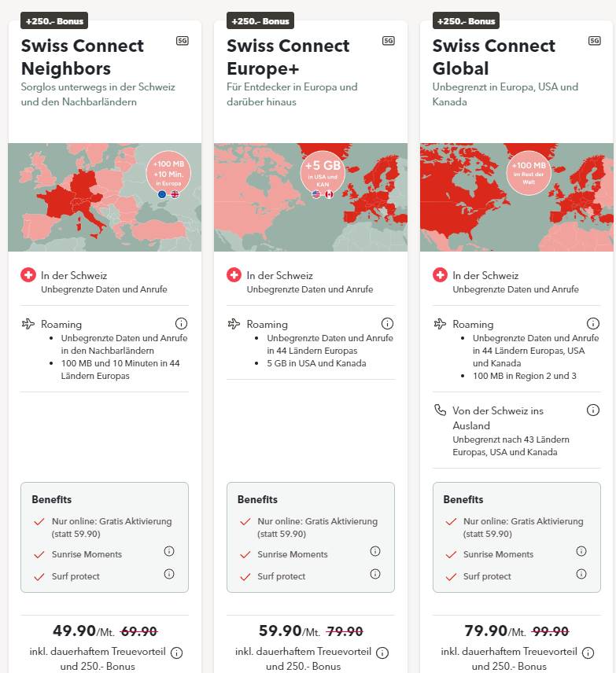Click the Global plan coverage map image

click(517, 197)
